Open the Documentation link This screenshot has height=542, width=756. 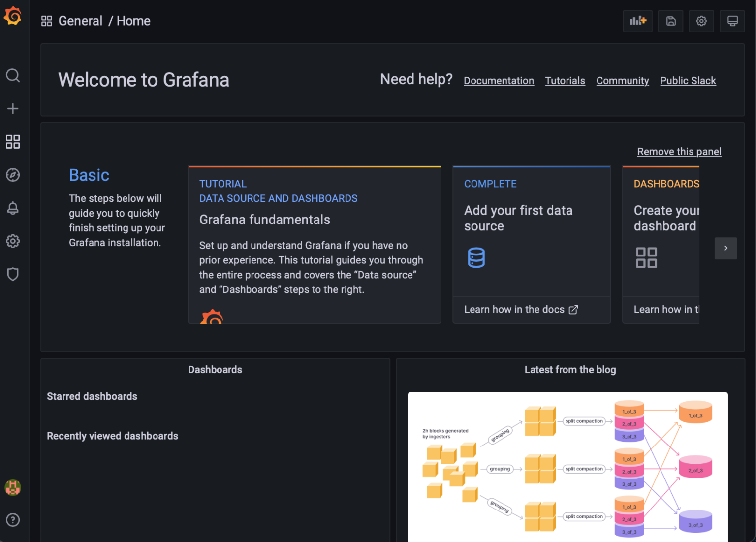click(499, 80)
